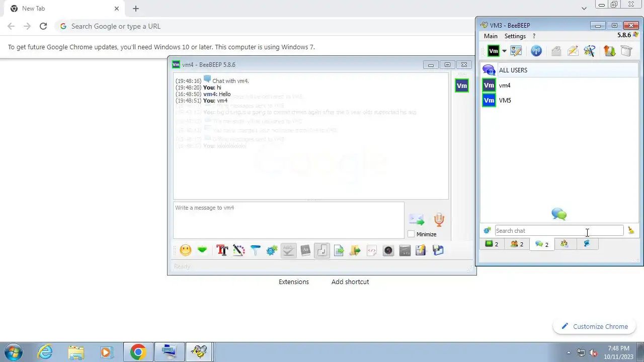The width and height of the screenshot is (644, 362).
Task: Open file transfers up/down arrows icon
Action: (609, 51)
